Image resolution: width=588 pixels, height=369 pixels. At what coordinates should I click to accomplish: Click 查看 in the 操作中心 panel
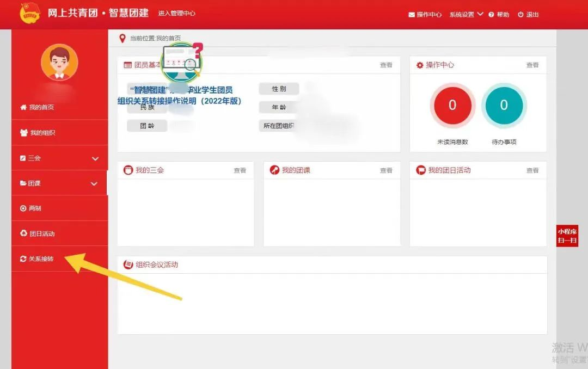pos(532,65)
